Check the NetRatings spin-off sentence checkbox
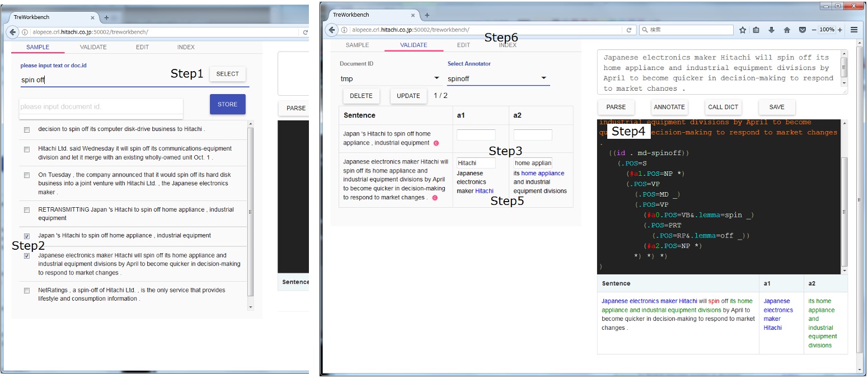 (26, 290)
